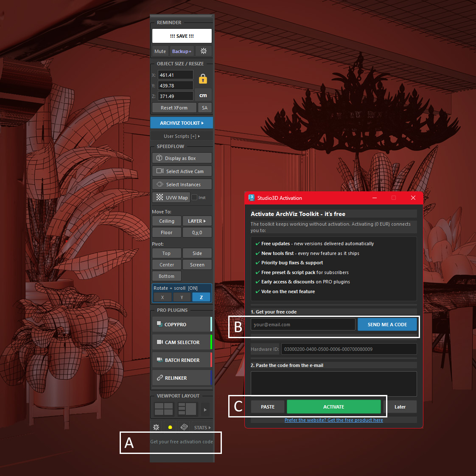This screenshot has width=476, height=476.
Task: Click the Backup+ button
Action: click(x=182, y=51)
